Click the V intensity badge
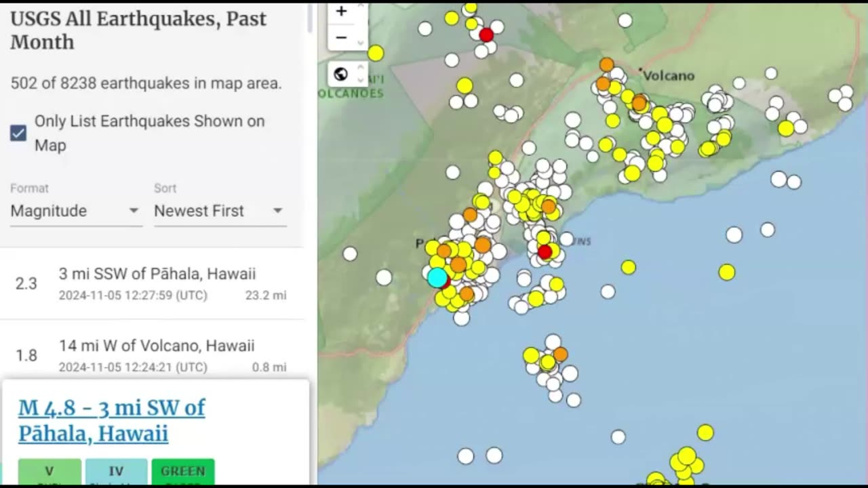 click(50, 472)
